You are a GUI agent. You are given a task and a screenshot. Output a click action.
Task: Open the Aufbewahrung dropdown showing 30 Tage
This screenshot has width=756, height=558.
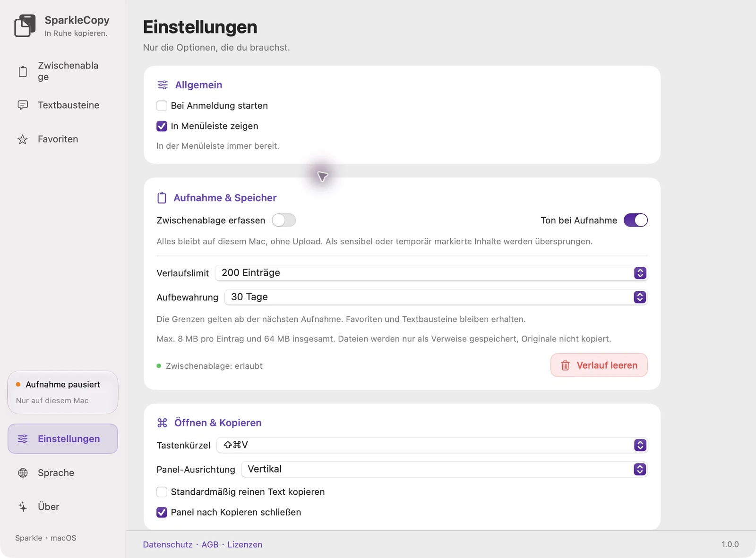(436, 297)
